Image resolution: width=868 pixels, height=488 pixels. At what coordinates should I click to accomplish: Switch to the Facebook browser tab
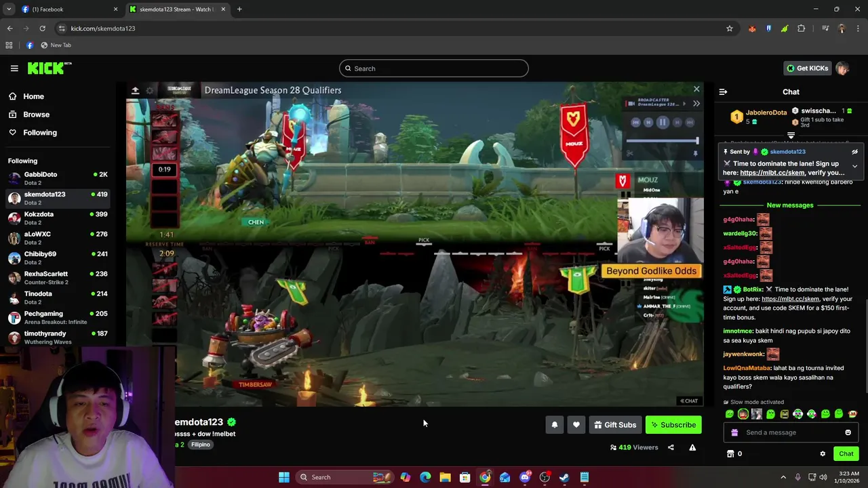coord(68,9)
